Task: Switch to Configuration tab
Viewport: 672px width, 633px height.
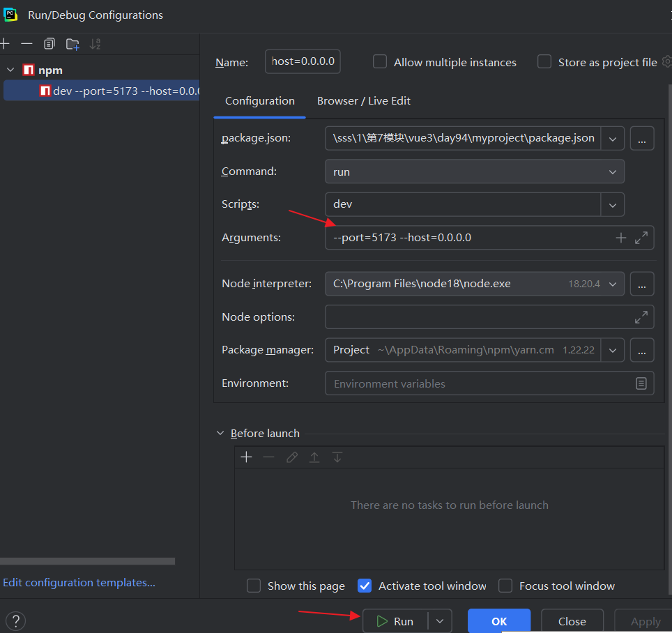Action: click(x=260, y=101)
